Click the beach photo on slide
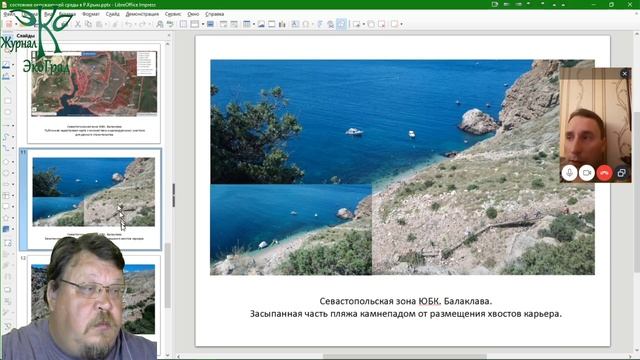The image size is (640, 360). (x=402, y=167)
